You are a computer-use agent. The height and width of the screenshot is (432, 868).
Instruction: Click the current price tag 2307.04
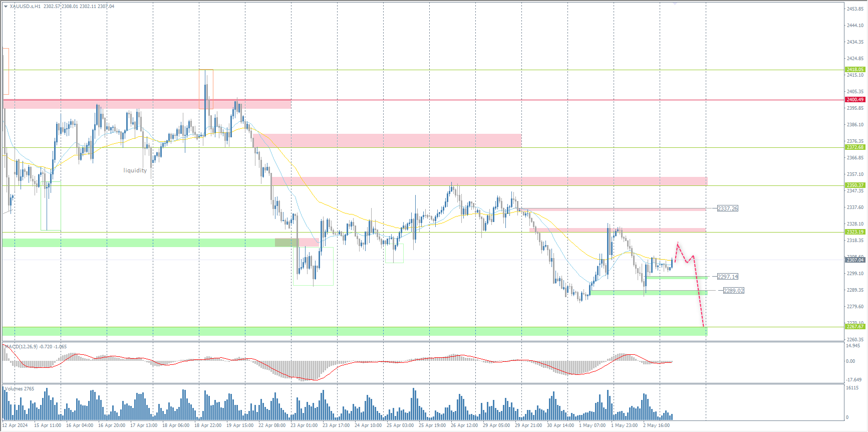[855, 260]
